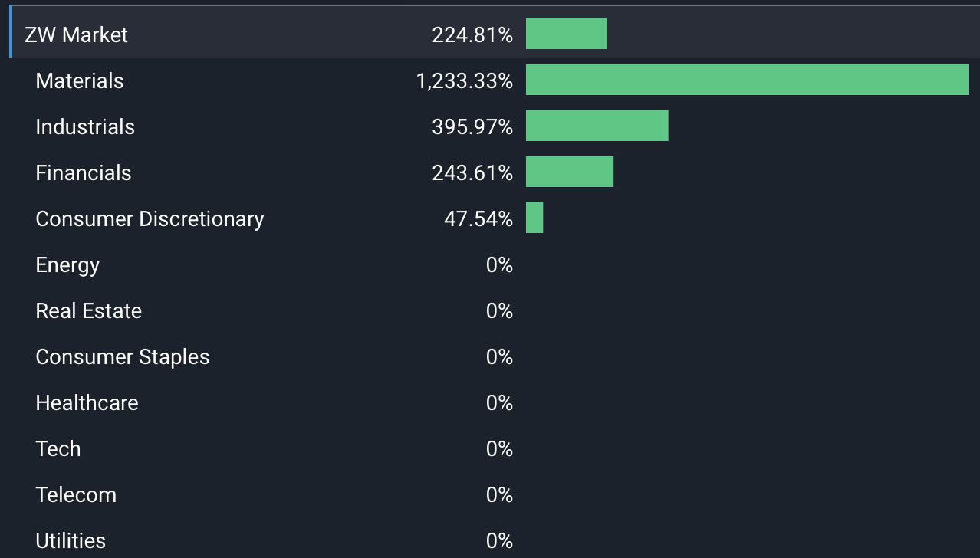Click the ZW Market green bar
Image resolution: width=980 pixels, height=558 pixels.
click(x=566, y=34)
